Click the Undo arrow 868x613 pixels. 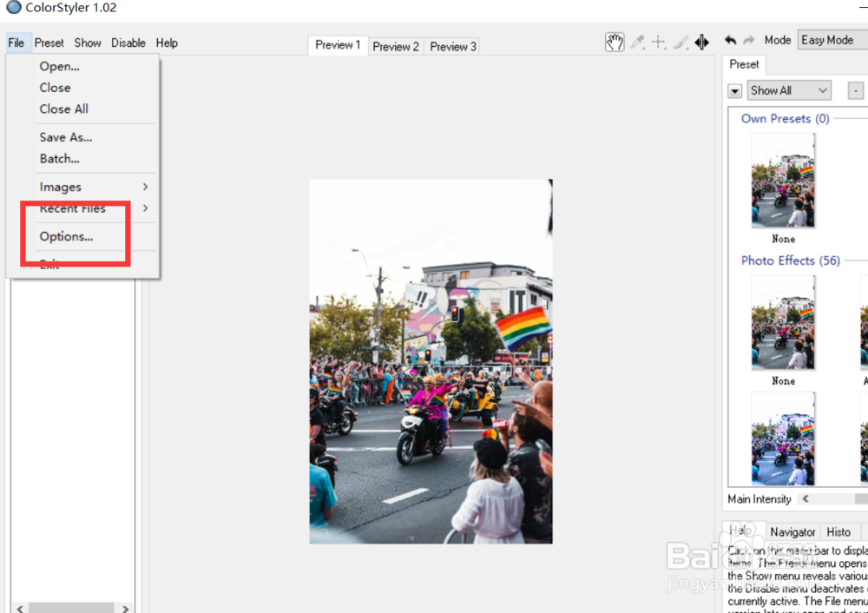[731, 41]
